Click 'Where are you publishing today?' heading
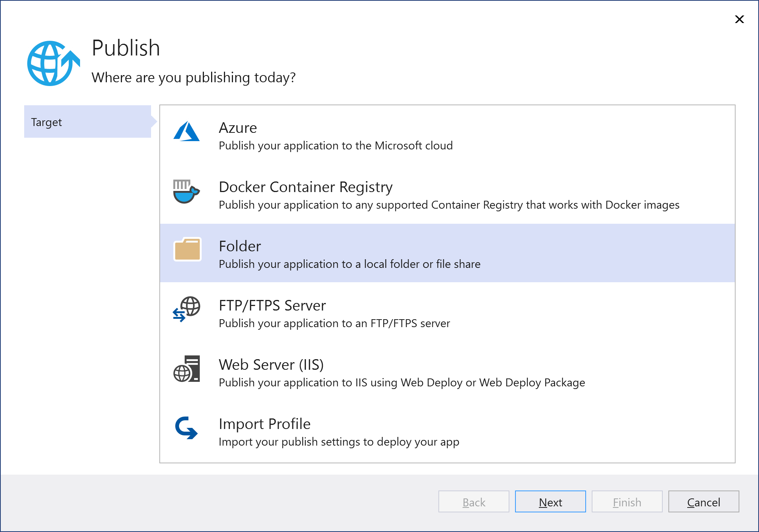This screenshot has height=532, width=759. point(194,78)
